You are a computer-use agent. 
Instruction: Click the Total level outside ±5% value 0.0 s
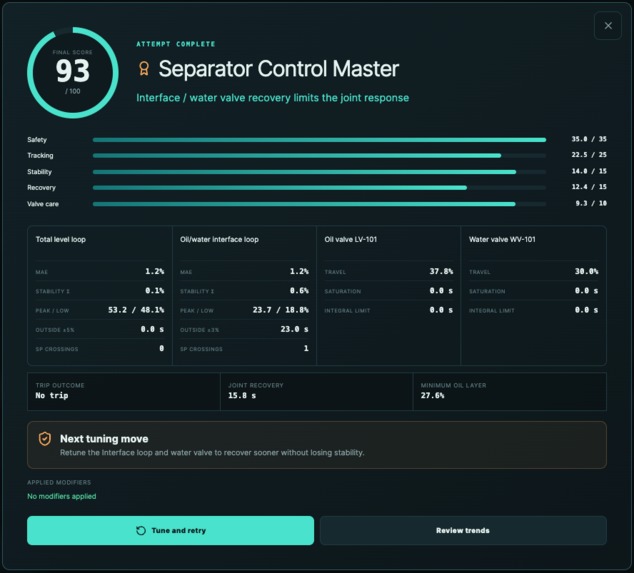tap(152, 329)
